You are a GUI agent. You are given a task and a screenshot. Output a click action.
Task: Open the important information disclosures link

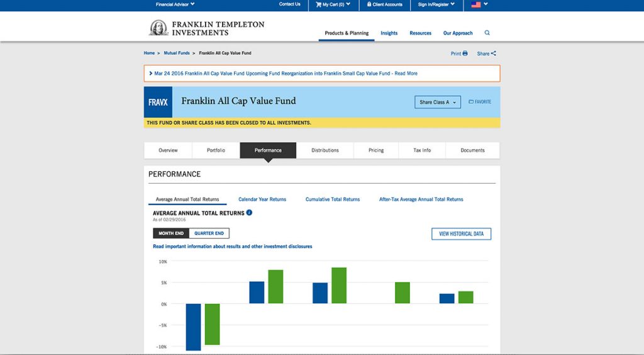click(233, 247)
